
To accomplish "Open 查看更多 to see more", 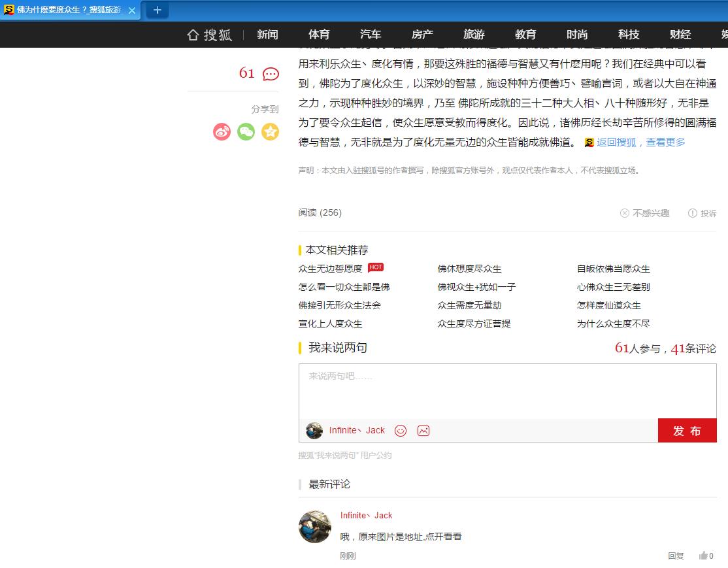I will click(666, 142).
